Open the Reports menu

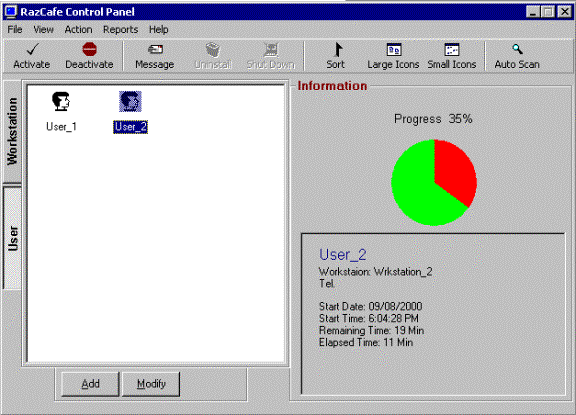120,29
